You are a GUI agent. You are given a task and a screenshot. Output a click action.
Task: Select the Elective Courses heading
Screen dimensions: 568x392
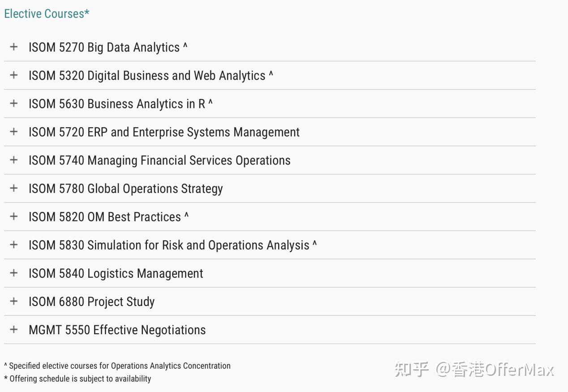coord(47,13)
